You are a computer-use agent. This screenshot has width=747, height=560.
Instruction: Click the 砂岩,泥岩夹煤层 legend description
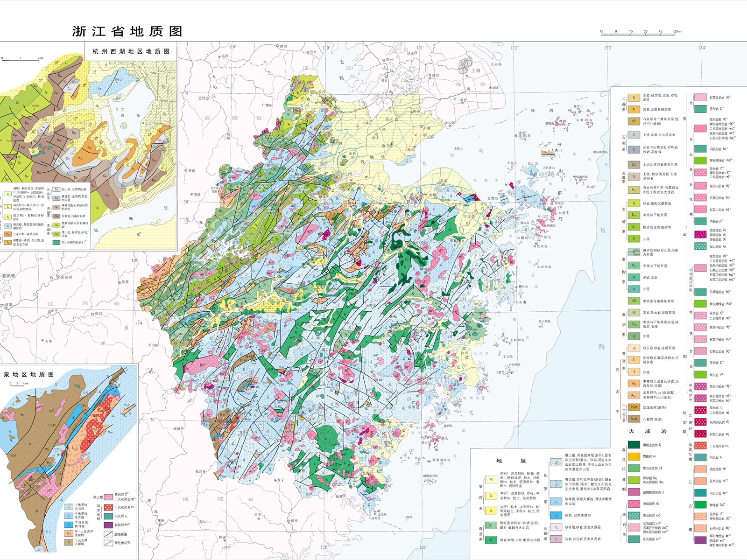[x=578, y=516]
